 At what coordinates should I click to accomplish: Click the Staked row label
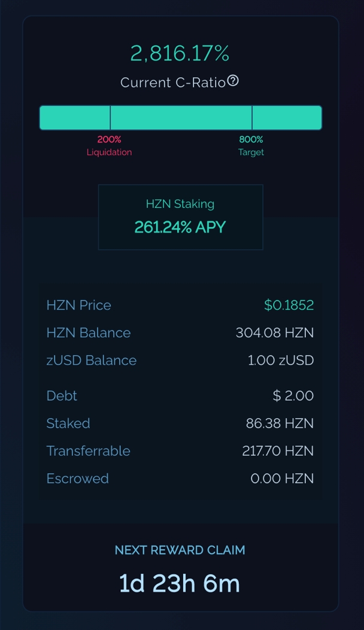click(x=68, y=423)
